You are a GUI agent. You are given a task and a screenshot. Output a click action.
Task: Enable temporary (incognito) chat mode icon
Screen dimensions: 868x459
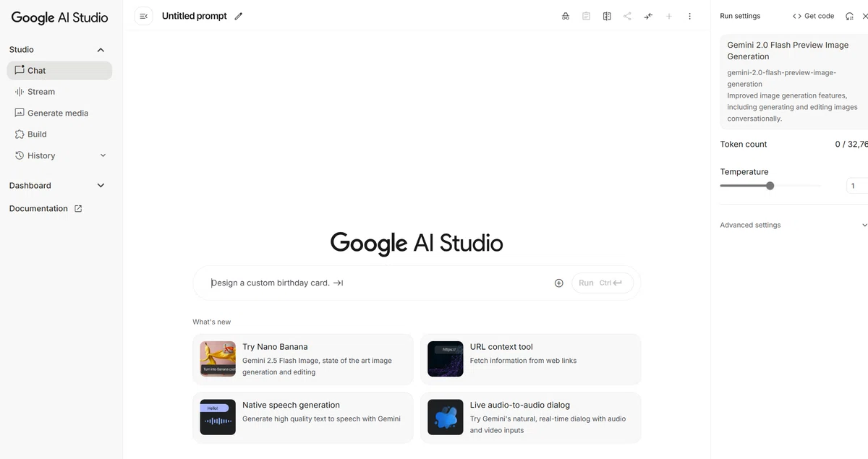(x=566, y=16)
